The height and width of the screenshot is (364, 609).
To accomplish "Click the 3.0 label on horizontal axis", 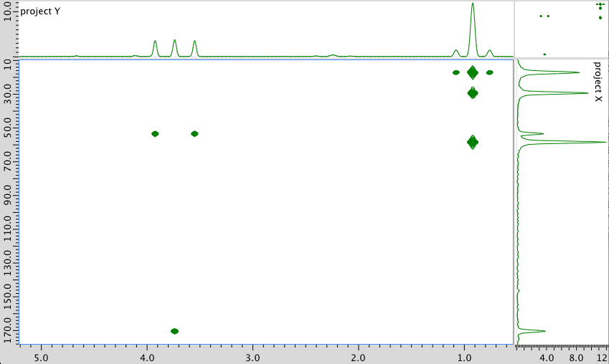I will 252,356.
